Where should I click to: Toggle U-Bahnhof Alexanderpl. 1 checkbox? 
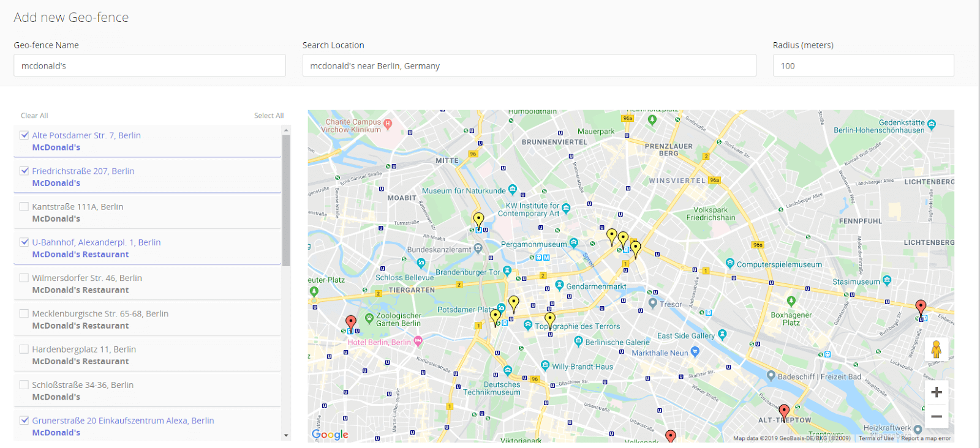click(24, 242)
